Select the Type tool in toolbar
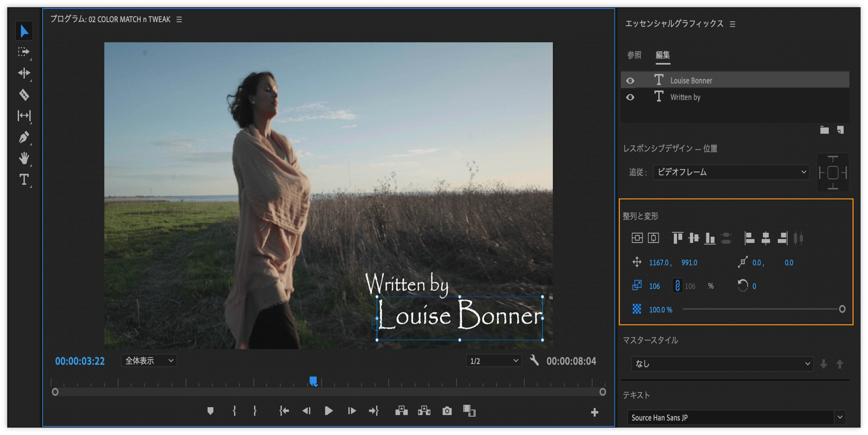The width and height of the screenshot is (868, 435). [24, 180]
